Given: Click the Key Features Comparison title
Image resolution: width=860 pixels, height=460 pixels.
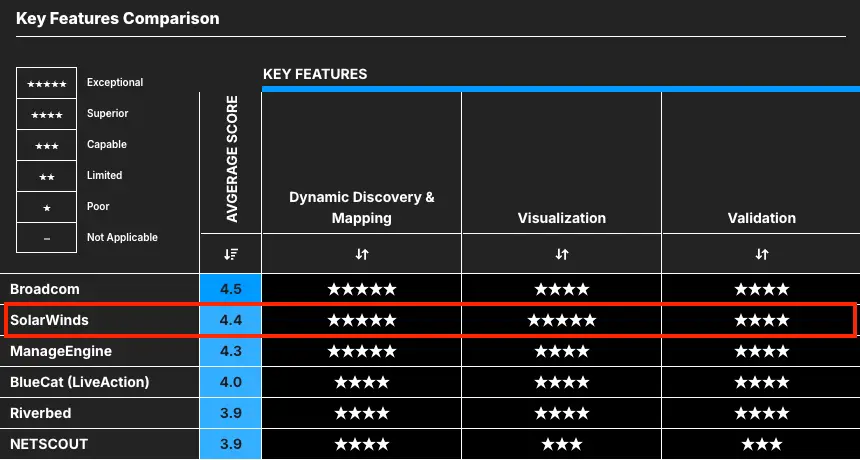Looking at the screenshot, I should click(118, 19).
